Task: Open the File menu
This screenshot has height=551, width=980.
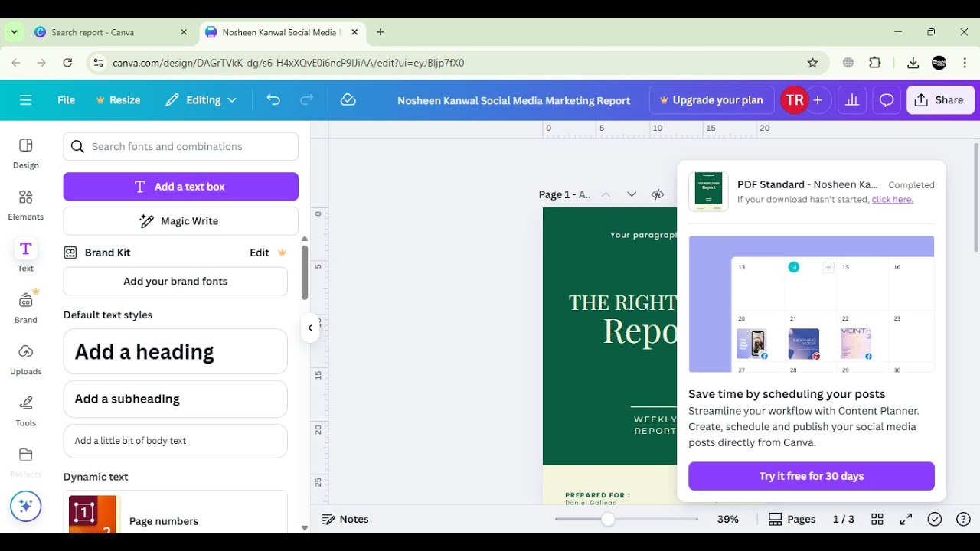Action: point(66,100)
